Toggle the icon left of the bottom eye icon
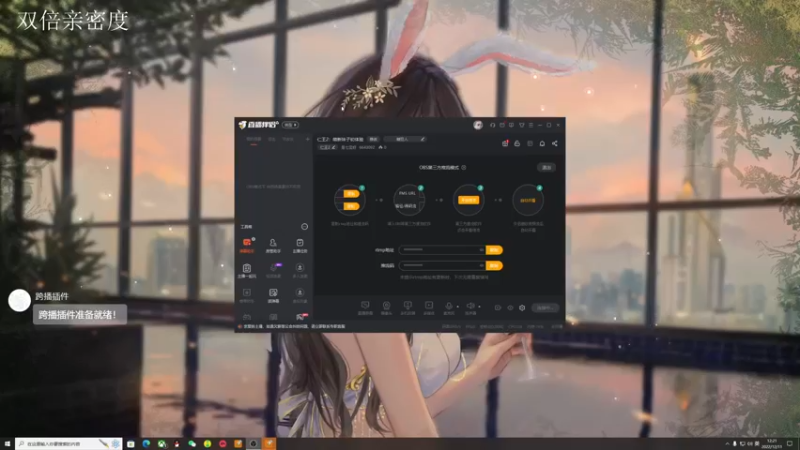The width and height of the screenshot is (800, 450). click(x=498, y=308)
